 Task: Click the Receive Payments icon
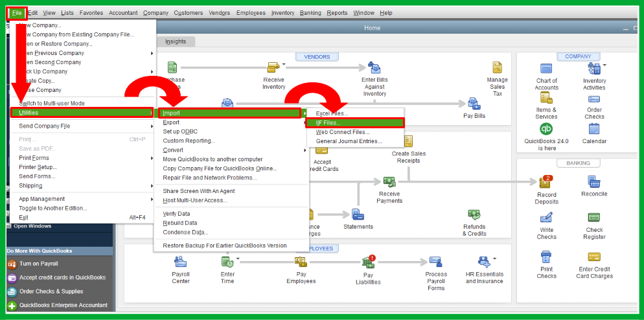389,181
